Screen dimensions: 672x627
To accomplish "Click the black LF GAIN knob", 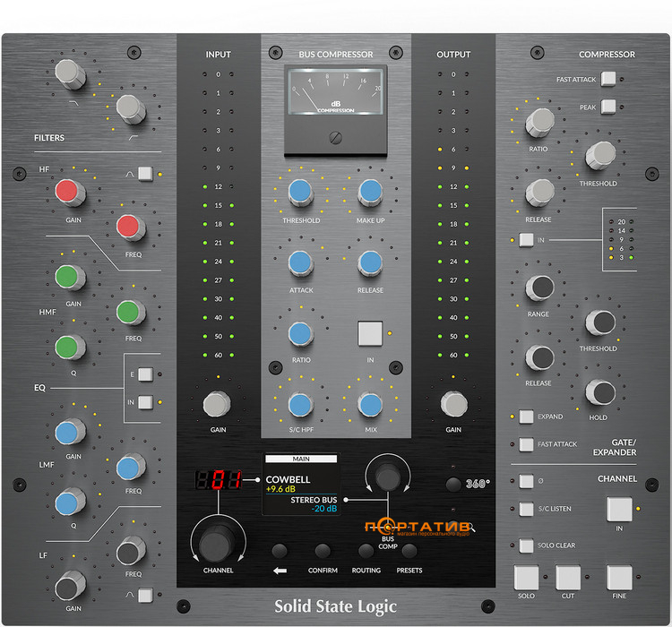I will tap(70, 588).
